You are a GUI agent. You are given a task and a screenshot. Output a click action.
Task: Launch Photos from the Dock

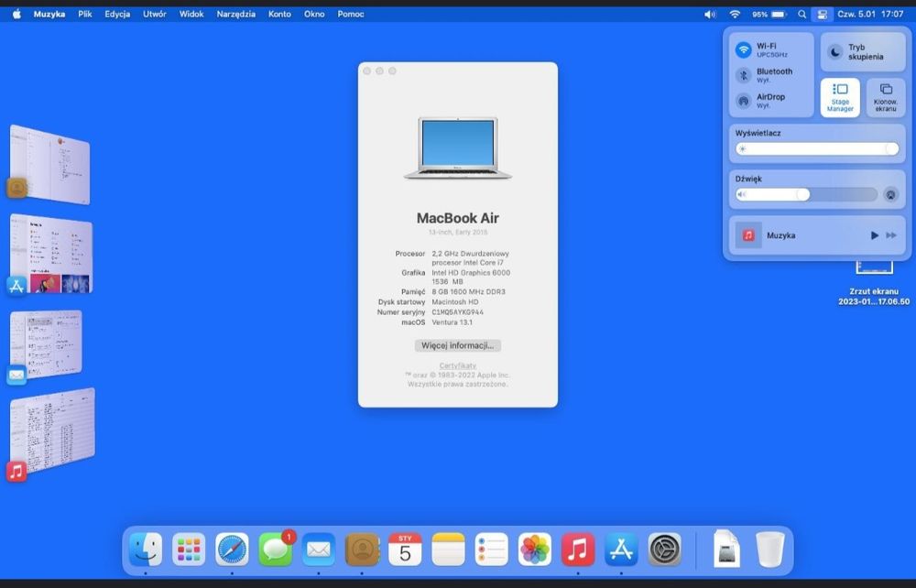coord(535,550)
